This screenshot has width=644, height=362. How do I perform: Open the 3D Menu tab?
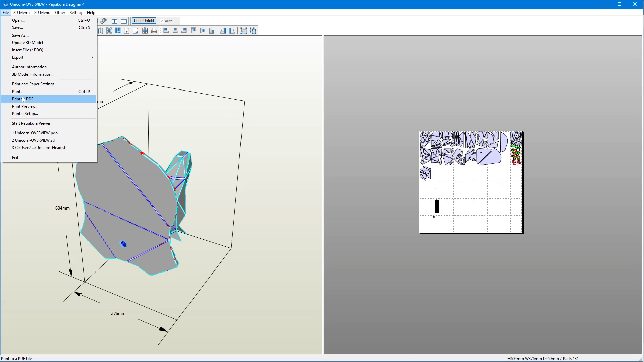point(21,12)
